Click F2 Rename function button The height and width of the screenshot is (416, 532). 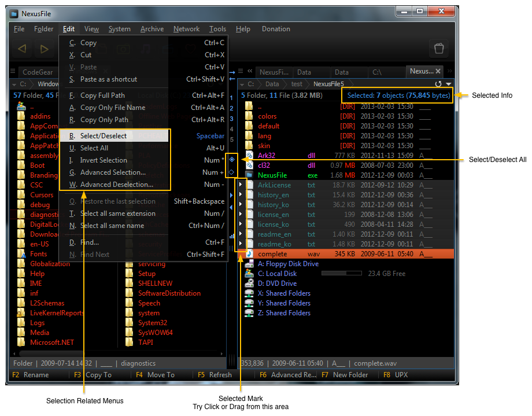(x=31, y=374)
